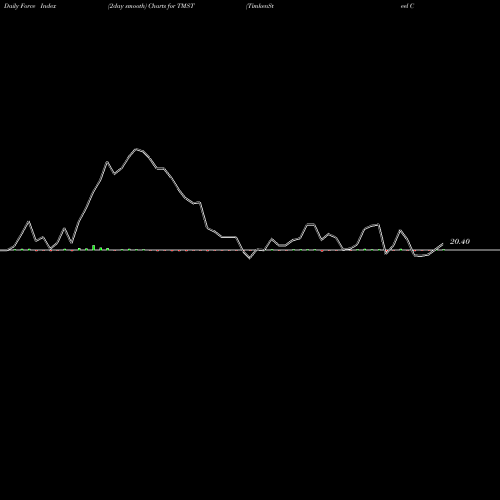
Task: Select the 'eel C' text fragment
Action: [x=407, y=6]
